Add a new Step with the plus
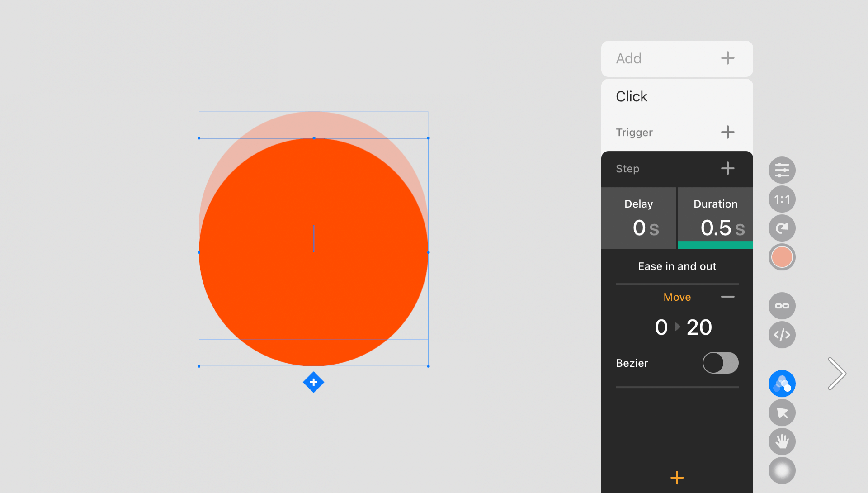The width and height of the screenshot is (868, 493). pos(727,168)
